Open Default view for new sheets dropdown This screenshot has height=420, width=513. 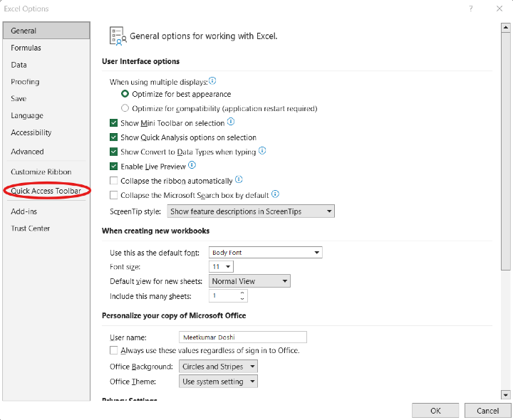click(x=249, y=281)
